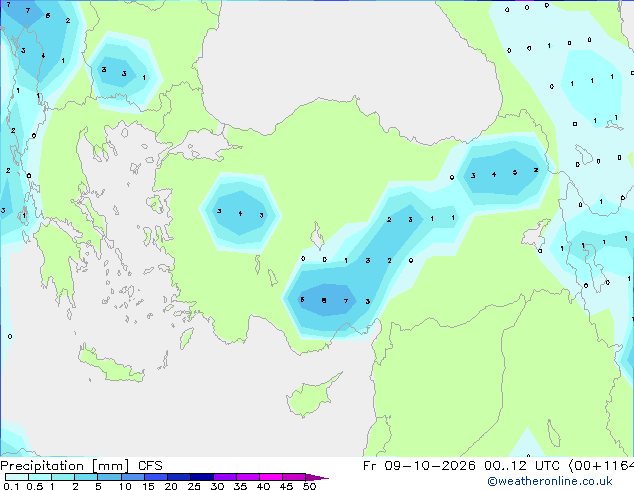Click the 1–2 mm legend color box

click(63, 477)
